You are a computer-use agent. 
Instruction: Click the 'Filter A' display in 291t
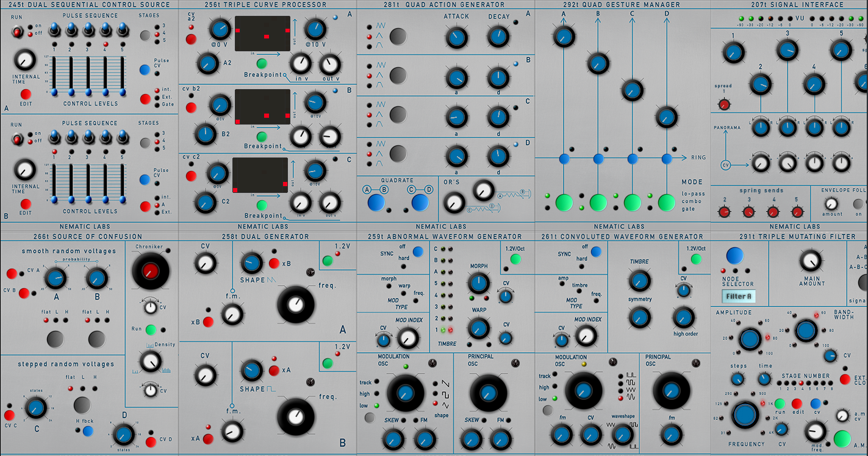click(x=739, y=297)
